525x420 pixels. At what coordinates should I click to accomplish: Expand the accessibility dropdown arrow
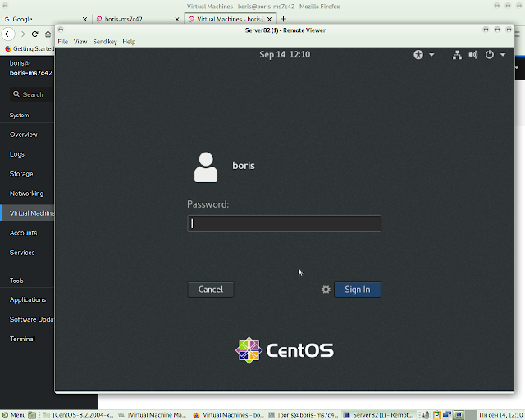(x=431, y=55)
